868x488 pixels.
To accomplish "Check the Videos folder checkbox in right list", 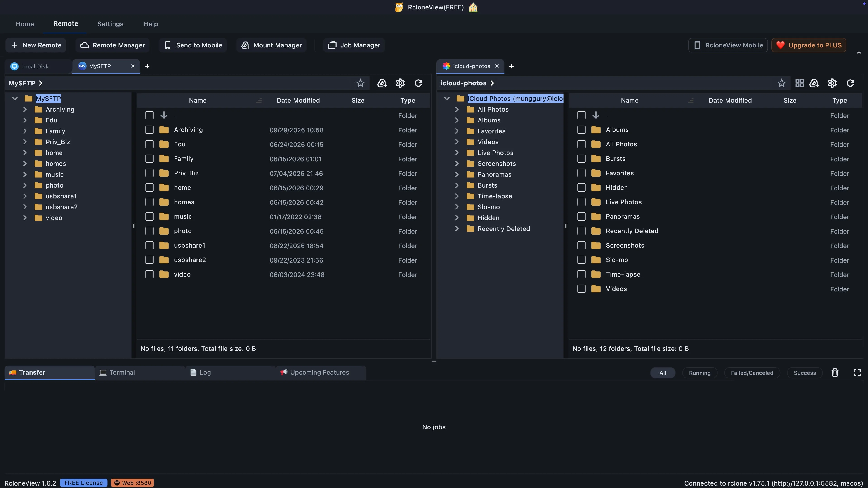I will pos(581,289).
